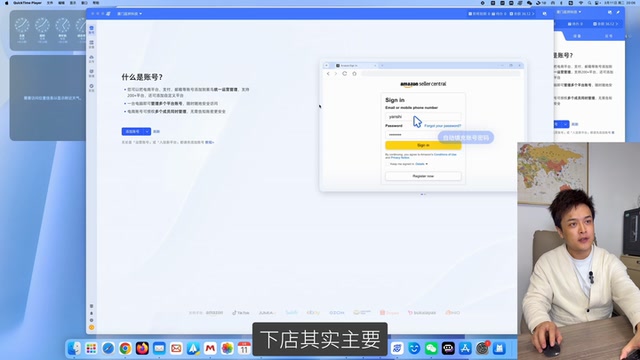Open Launchpad from the Dock
The width and height of the screenshot is (640, 360).
tap(91, 348)
